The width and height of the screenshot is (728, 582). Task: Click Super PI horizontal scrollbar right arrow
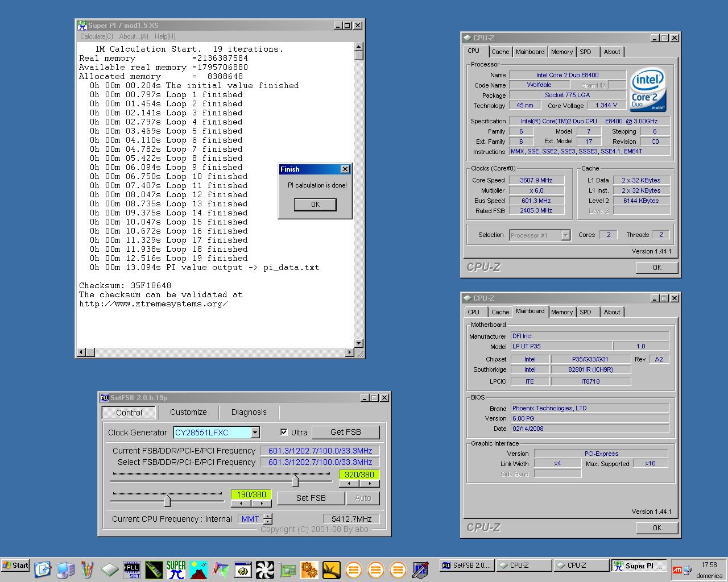349,352
